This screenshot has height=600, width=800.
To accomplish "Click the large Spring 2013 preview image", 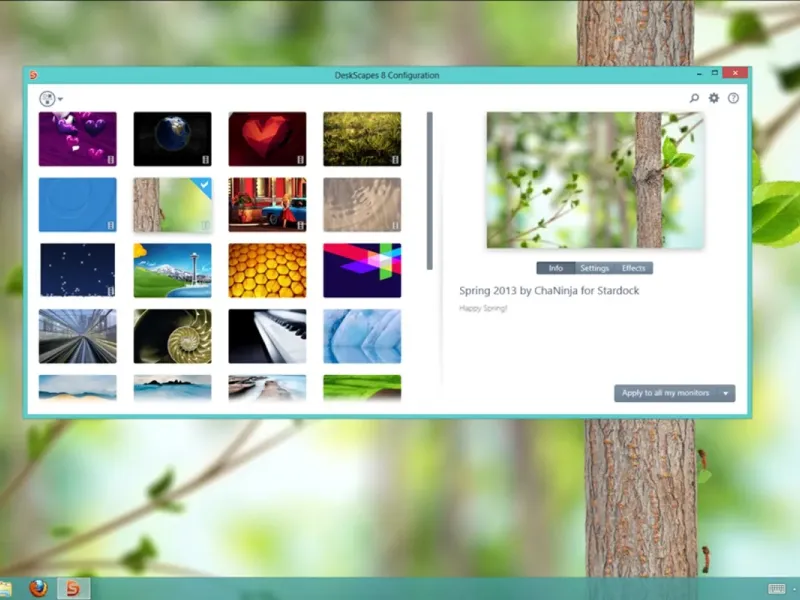I will (x=595, y=180).
